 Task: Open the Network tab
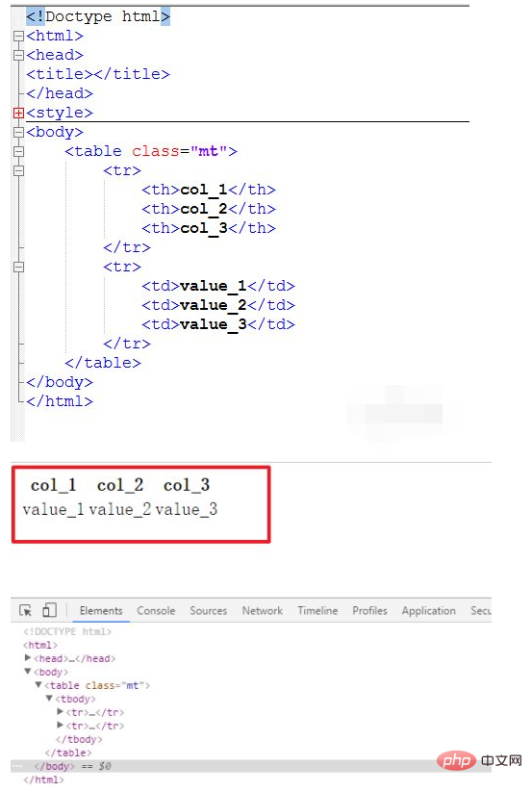(x=263, y=611)
